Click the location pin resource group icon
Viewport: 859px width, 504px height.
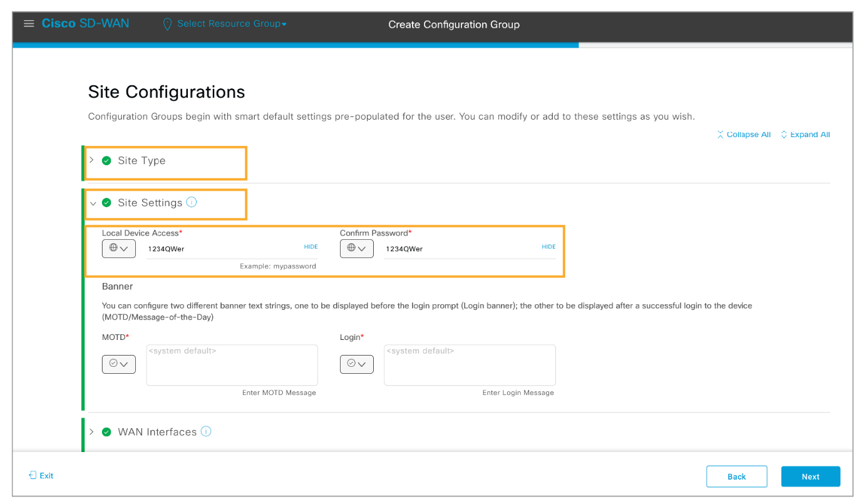167,24
